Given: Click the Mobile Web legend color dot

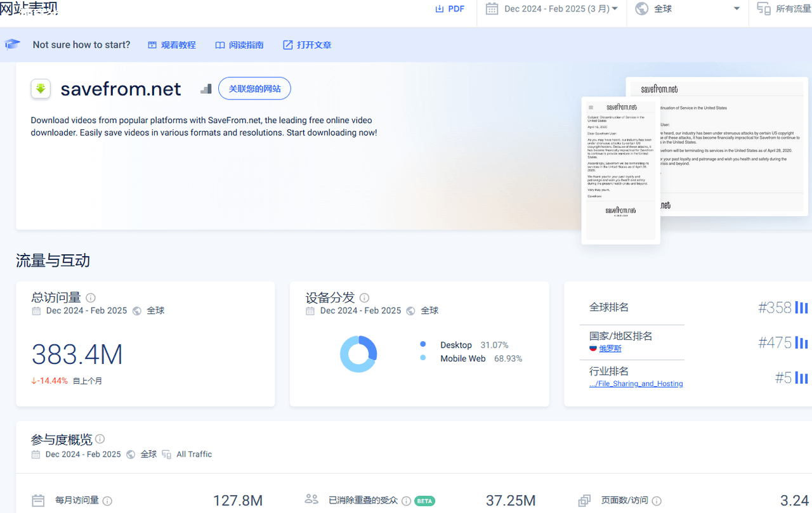Looking at the screenshot, I should pyautogui.click(x=423, y=358).
